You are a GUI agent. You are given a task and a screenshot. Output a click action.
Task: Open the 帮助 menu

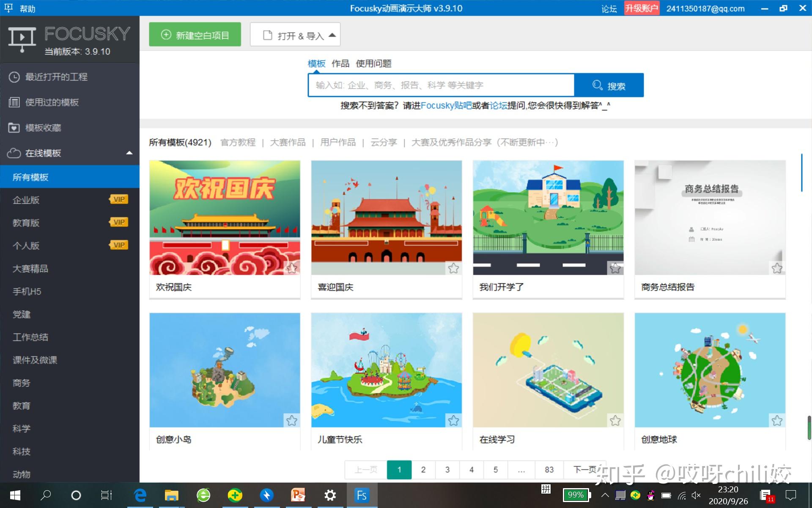(x=27, y=8)
